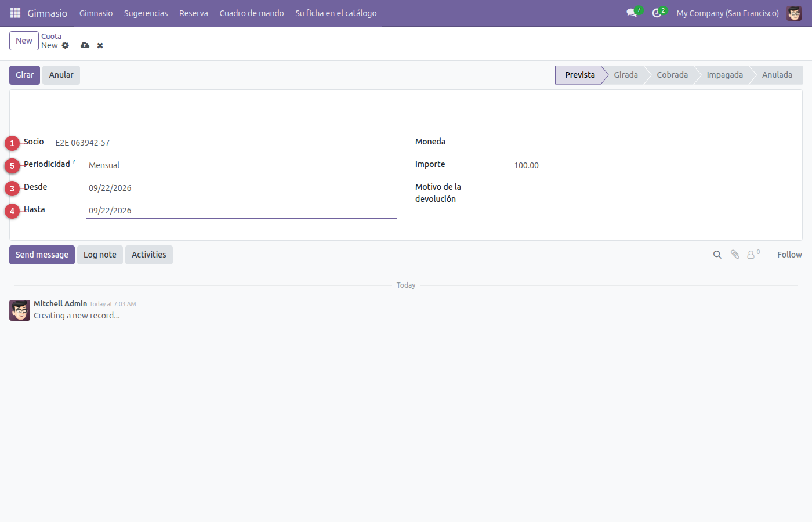812x522 pixels.
Task: Open the Gimnasio menu
Action: click(96, 13)
